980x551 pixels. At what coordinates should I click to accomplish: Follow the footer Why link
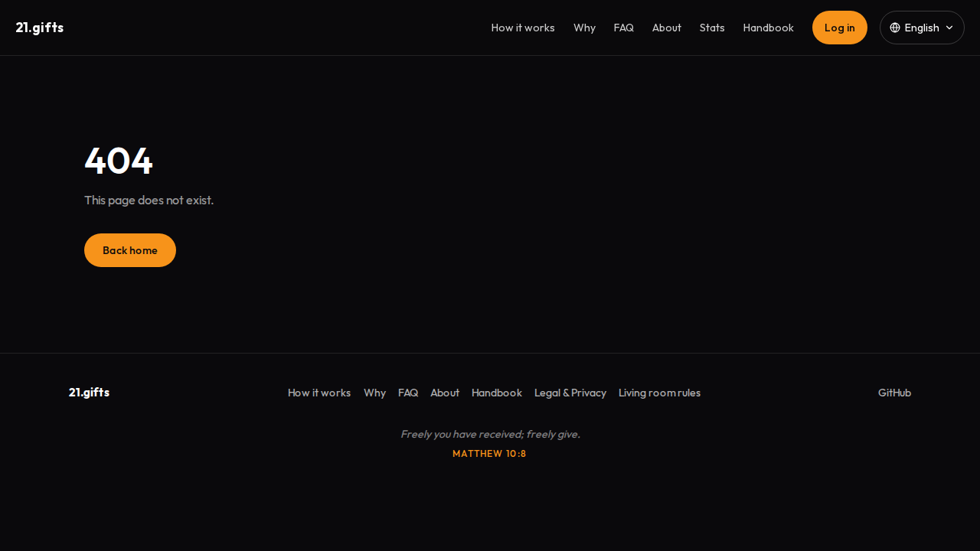[375, 393]
